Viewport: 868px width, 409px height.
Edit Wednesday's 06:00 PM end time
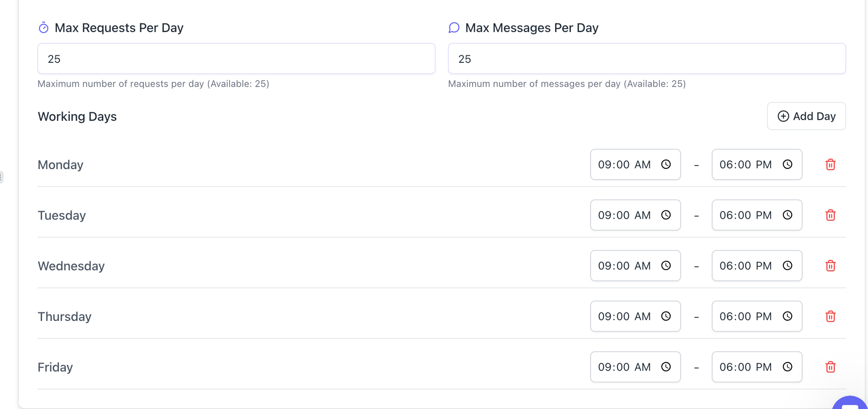745,266
